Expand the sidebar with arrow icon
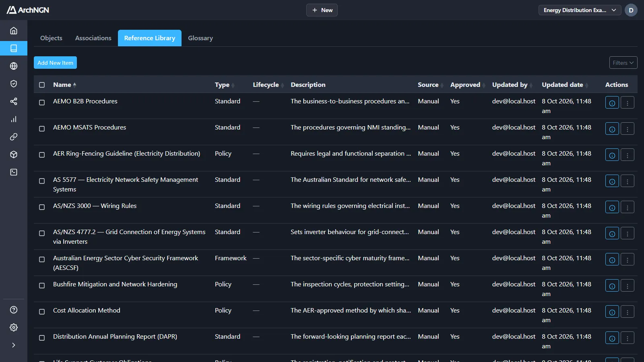Screen dimensions: 644x362 (x=14, y=345)
